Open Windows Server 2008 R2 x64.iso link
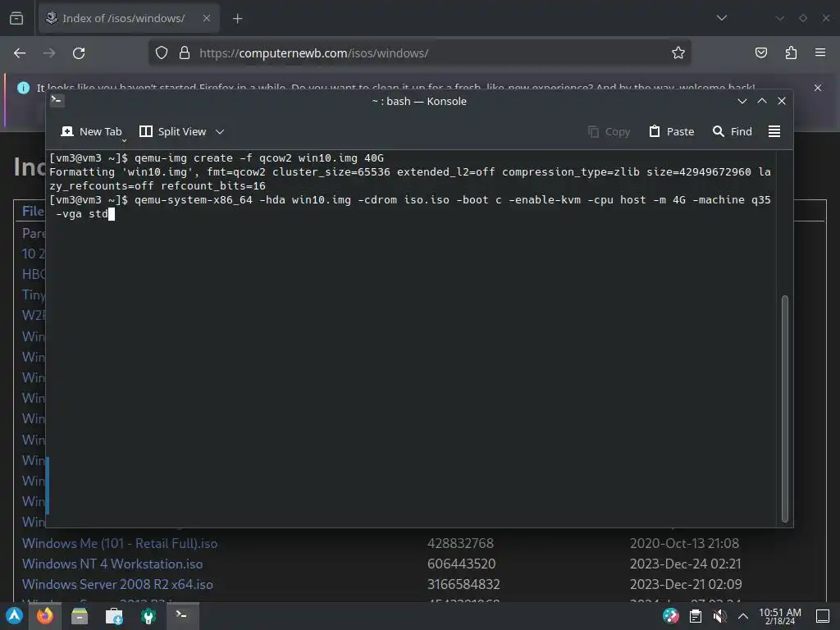The image size is (840, 630). pyautogui.click(x=117, y=584)
